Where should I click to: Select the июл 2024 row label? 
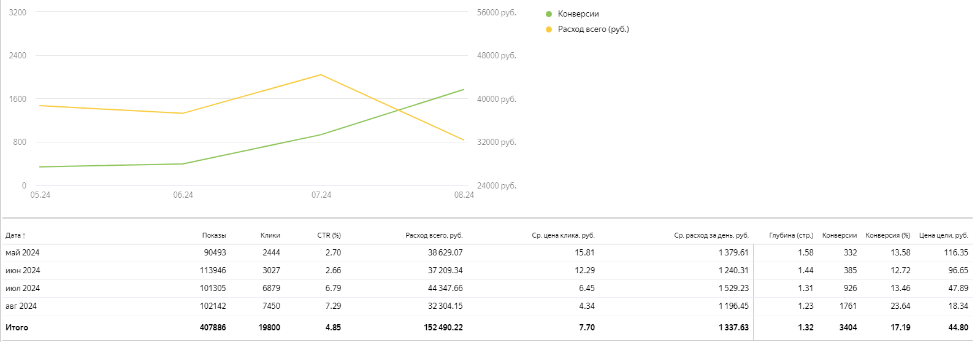23,288
